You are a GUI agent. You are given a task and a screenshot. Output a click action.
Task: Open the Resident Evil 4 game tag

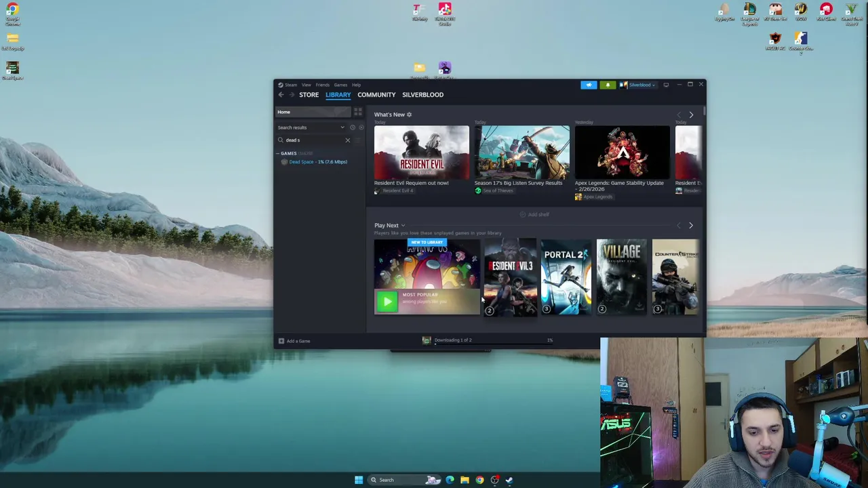[393, 191]
